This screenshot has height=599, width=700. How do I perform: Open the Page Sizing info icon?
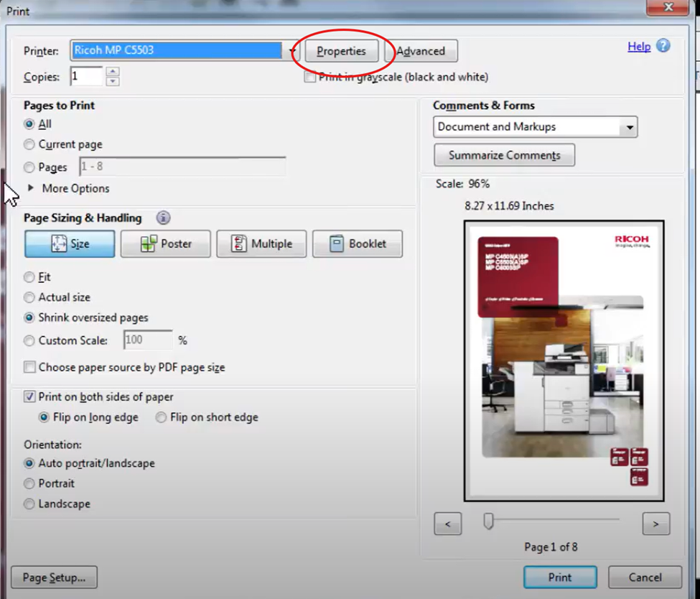[164, 218]
